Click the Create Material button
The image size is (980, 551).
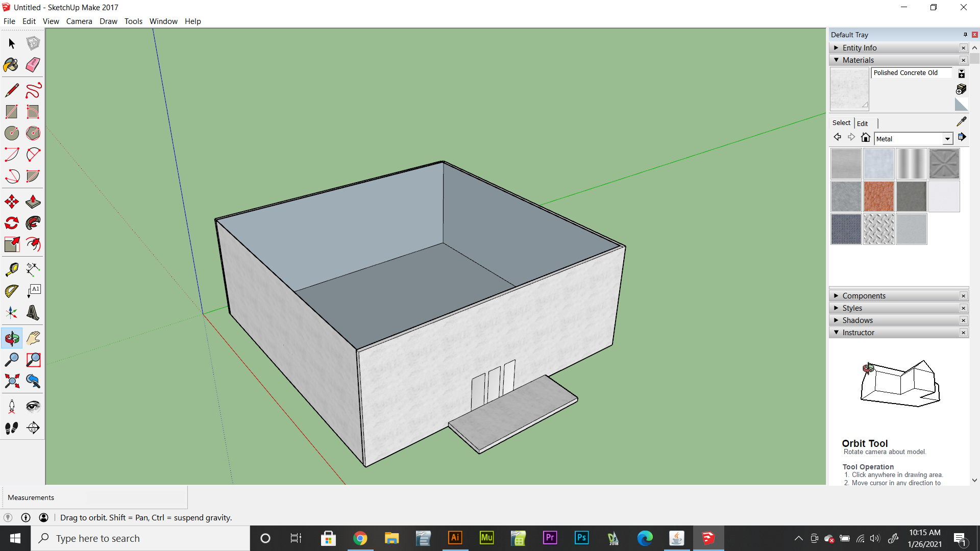tap(961, 89)
